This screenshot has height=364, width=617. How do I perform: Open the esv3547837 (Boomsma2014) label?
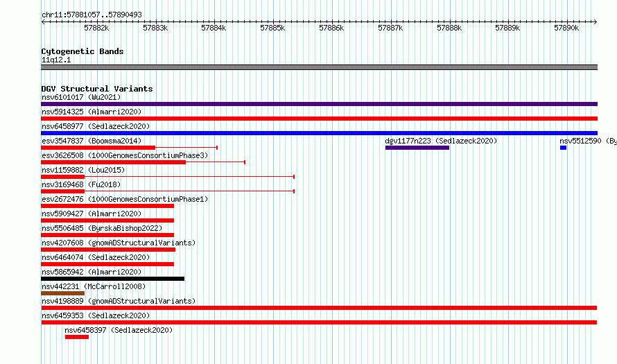[x=92, y=141]
